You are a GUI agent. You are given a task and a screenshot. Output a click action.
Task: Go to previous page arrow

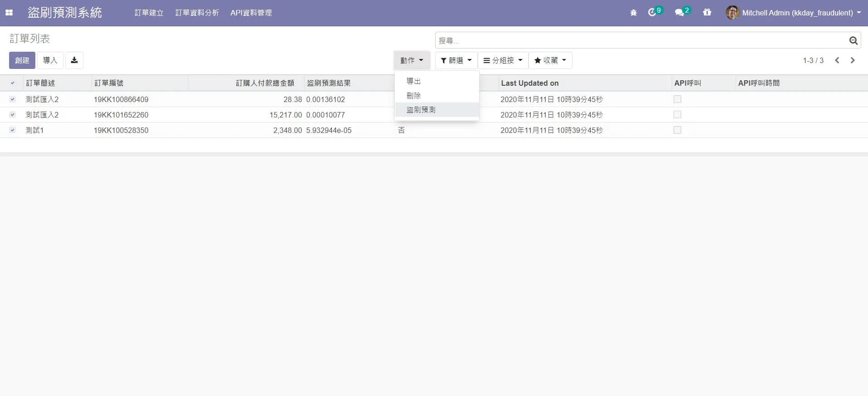coord(837,60)
